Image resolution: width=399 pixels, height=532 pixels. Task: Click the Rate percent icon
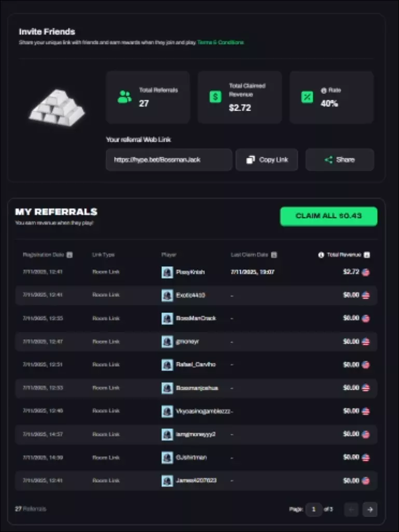coord(307,97)
